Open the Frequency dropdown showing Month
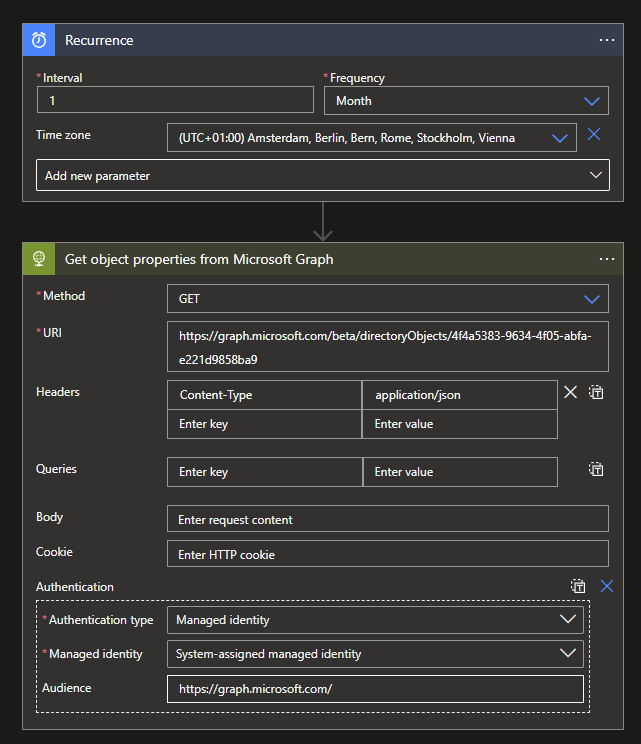 (x=466, y=101)
